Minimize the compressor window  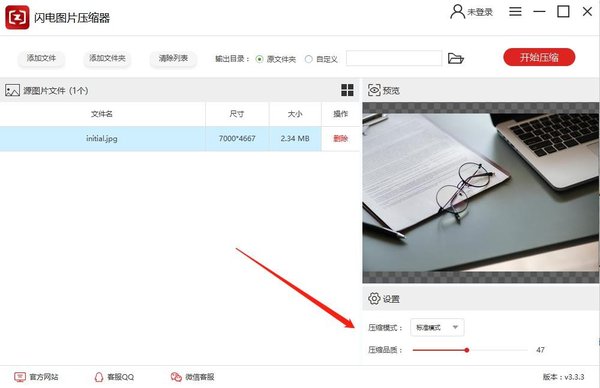[539, 11]
